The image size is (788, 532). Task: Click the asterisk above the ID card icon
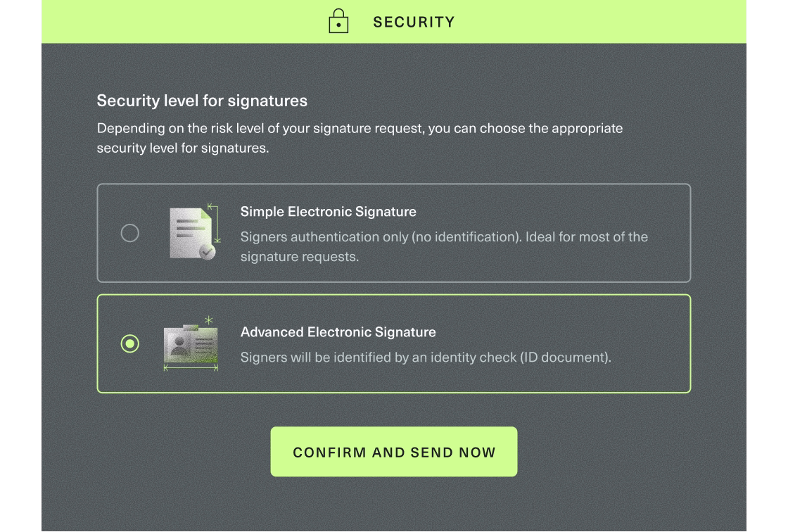[x=208, y=321]
